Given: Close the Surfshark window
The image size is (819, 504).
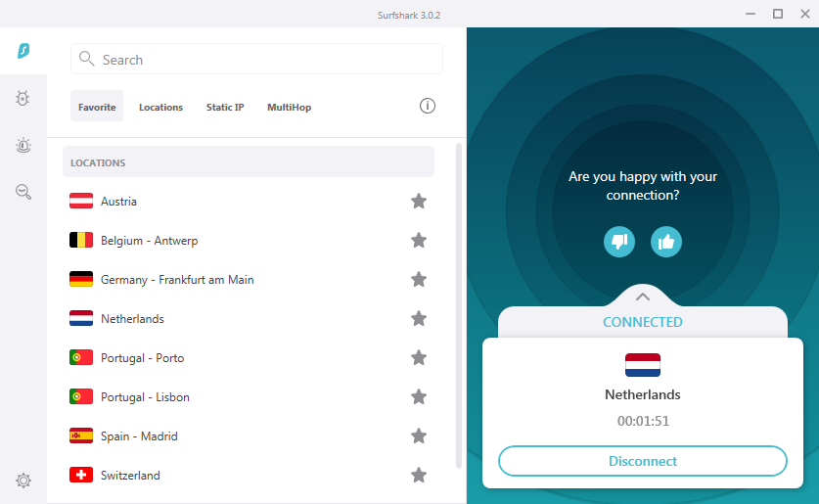Looking at the screenshot, I should point(805,14).
